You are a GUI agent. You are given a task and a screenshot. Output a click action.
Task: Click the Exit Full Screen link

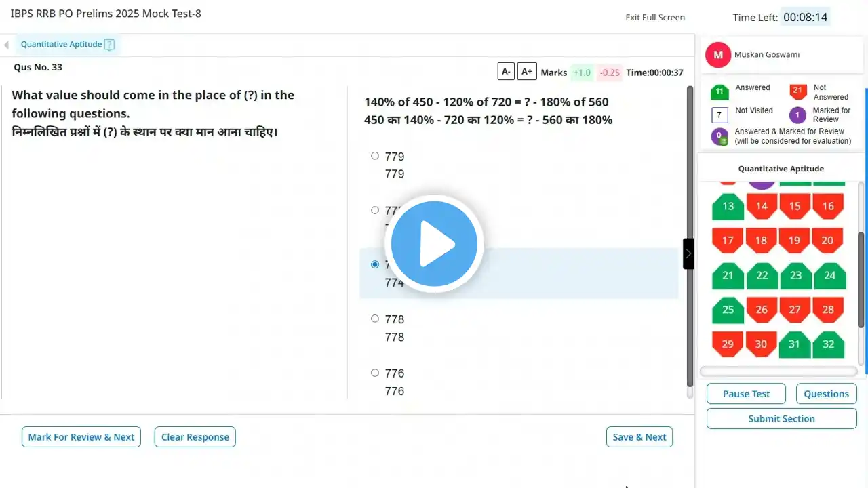(655, 18)
